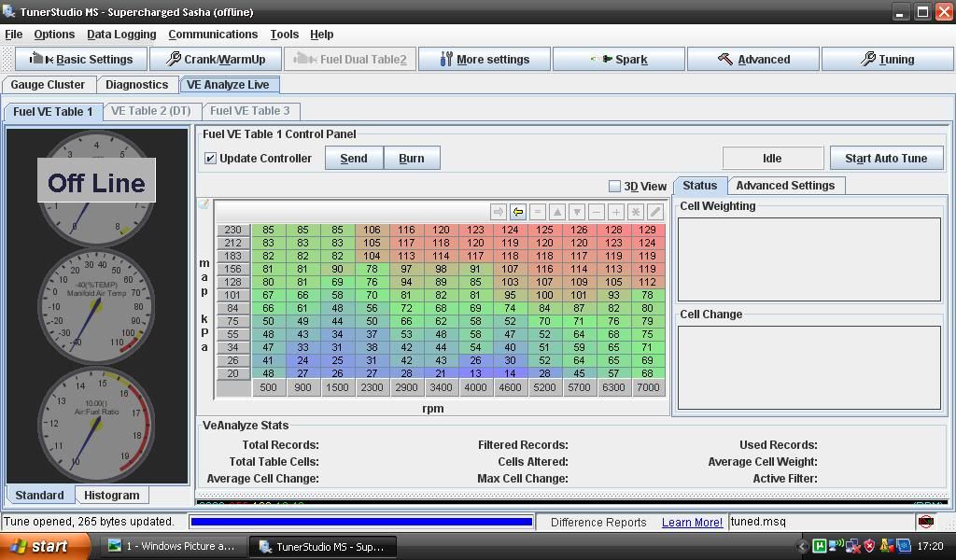The width and height of the screenshot is (956, 560).
Task: Click the blue progress bar
Action: coord(361,522)
